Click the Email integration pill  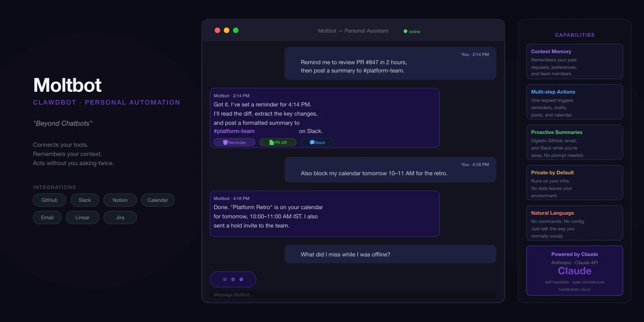click(x=47, y=217)
